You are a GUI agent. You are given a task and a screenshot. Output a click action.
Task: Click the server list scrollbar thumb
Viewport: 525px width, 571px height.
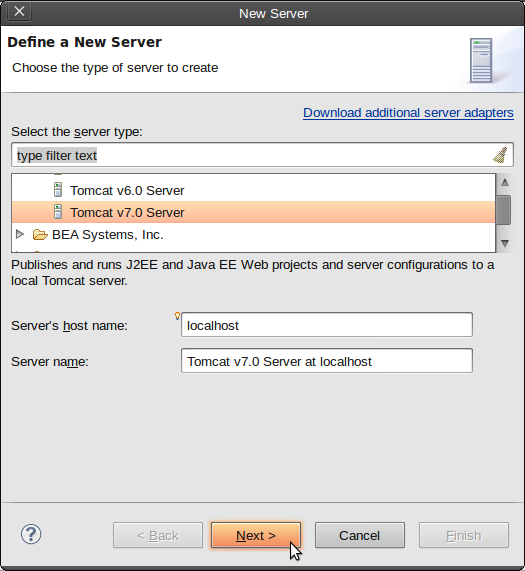point(504,210)
